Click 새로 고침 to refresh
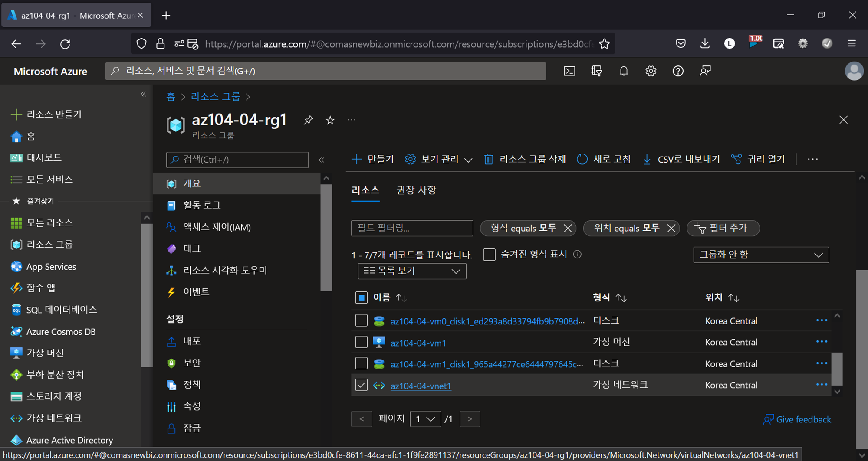Screen dimensions: 868x461 click(604, 159)
